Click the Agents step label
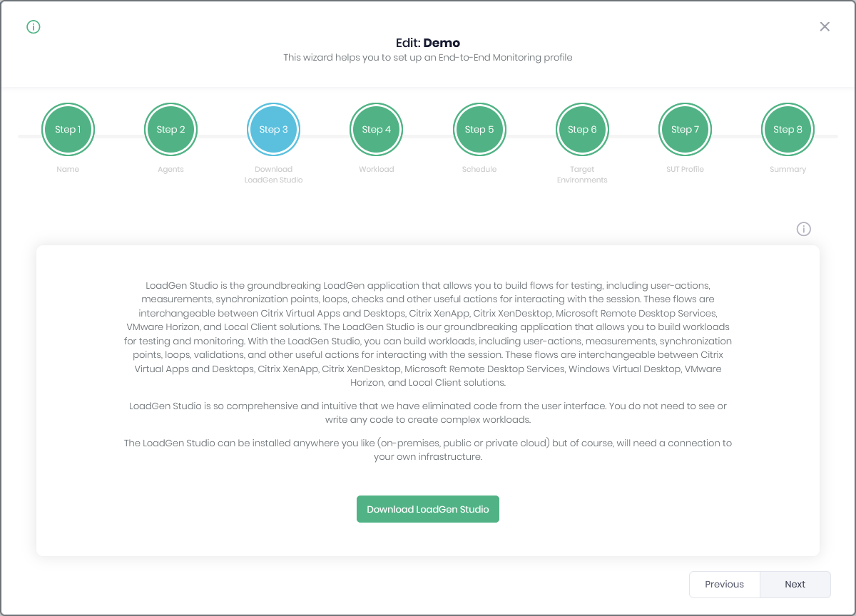The image size is (856, 616). click(170, 170)
